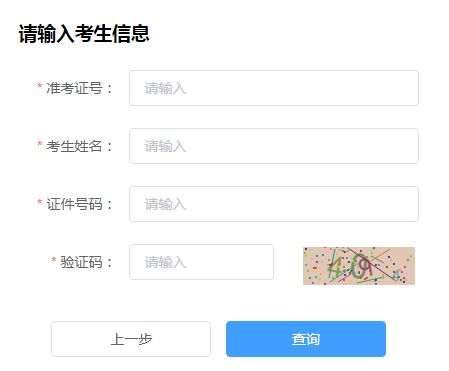Click the red asterisk beside 准考证号

[40, 87]
